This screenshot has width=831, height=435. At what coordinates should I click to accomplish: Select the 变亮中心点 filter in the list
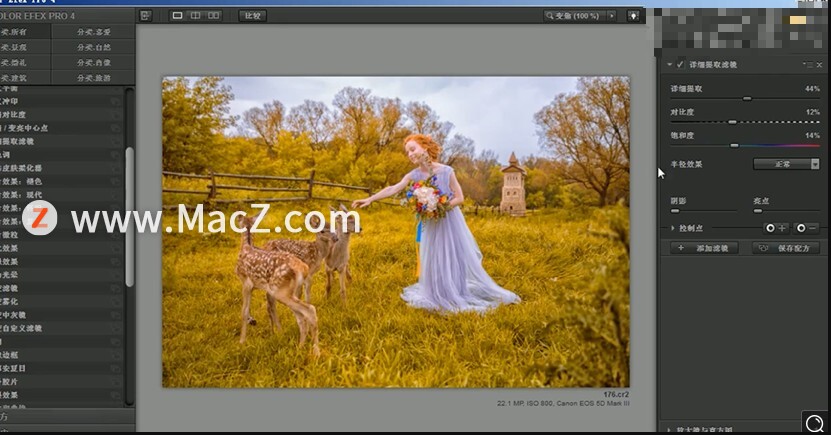[61, 128]
